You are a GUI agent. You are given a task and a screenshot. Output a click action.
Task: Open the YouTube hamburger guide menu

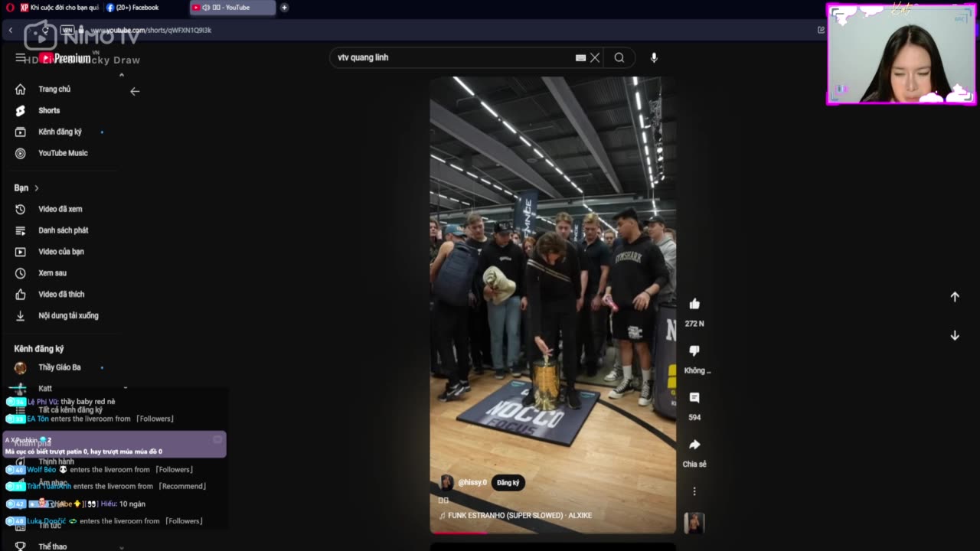(20, 57)
